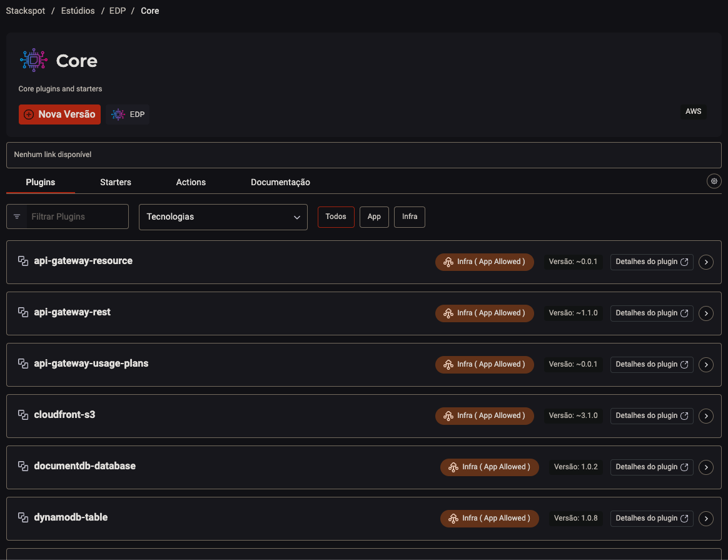Image resolution: width=728 pixels, height=560 pixels.
Task: Switch to the Starters tab
Action: pos(116,182)
